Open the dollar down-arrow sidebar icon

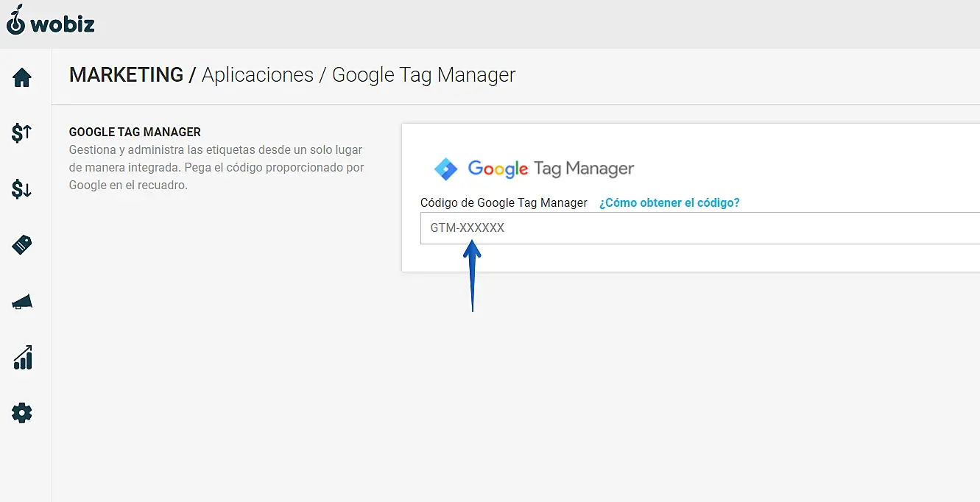(x=22, y=189)
